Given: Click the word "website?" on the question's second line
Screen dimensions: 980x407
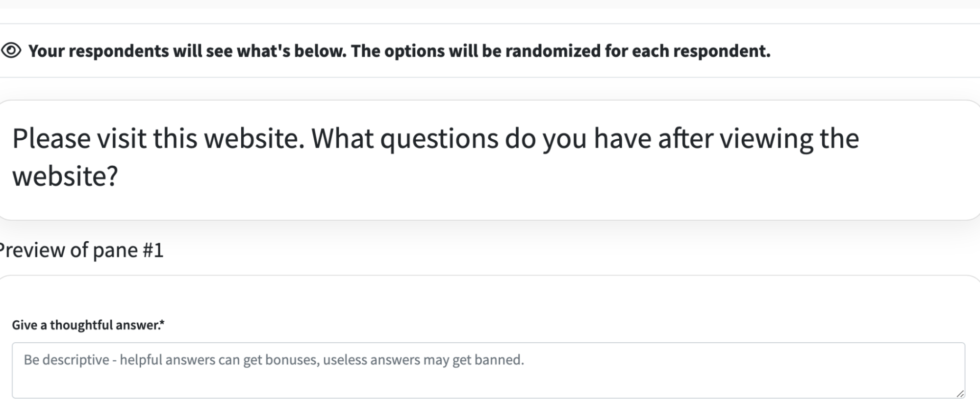Looking at the screenshot, I should tap(65, 176).
